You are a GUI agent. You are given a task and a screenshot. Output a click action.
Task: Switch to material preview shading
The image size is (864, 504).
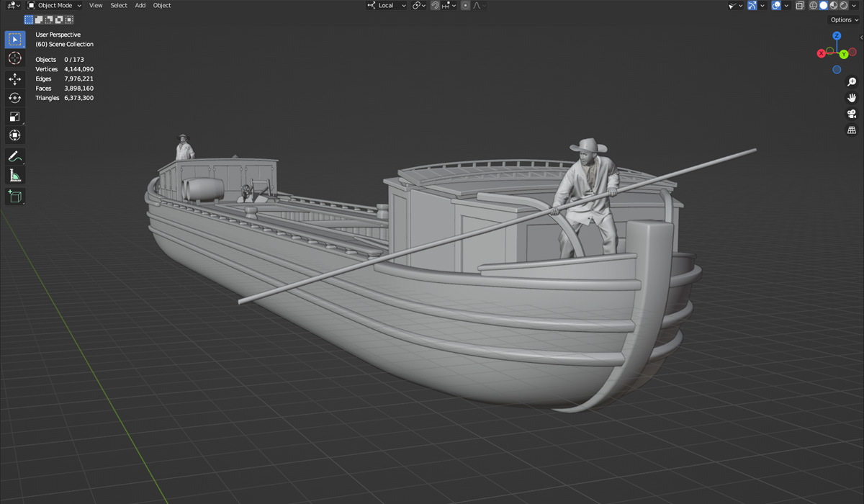tap(833, 6)
